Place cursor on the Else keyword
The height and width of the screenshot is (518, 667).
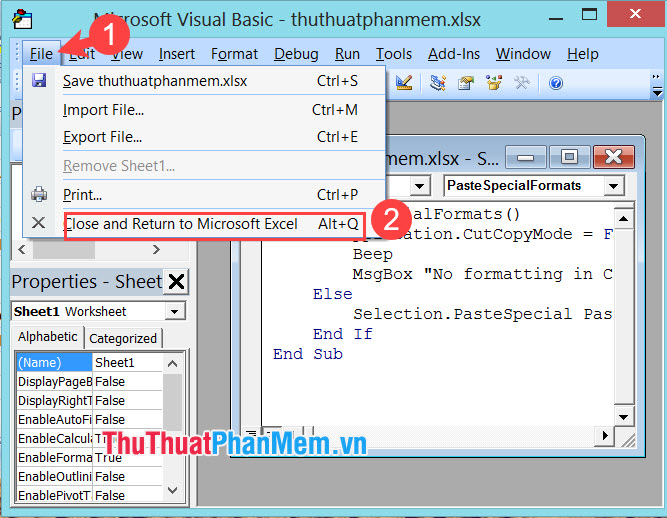(333, 294)
